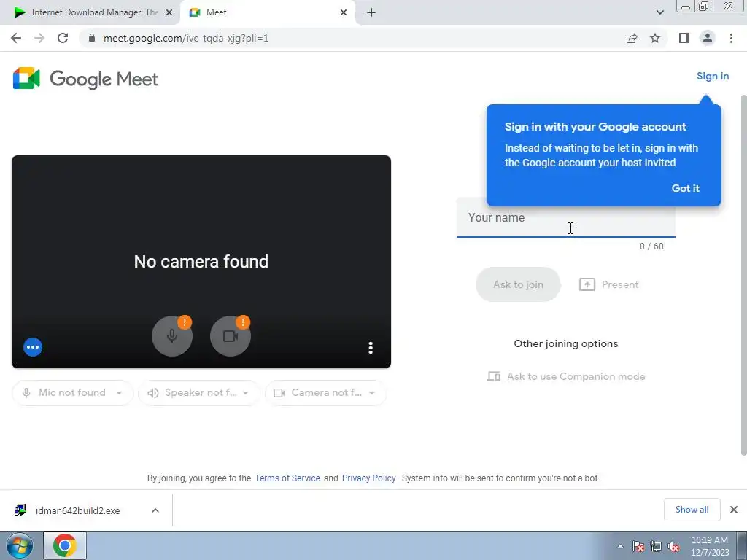Expand the Mic not found dropdown
The width and height of the screenshot is (747, 560).
click(72, 393)
